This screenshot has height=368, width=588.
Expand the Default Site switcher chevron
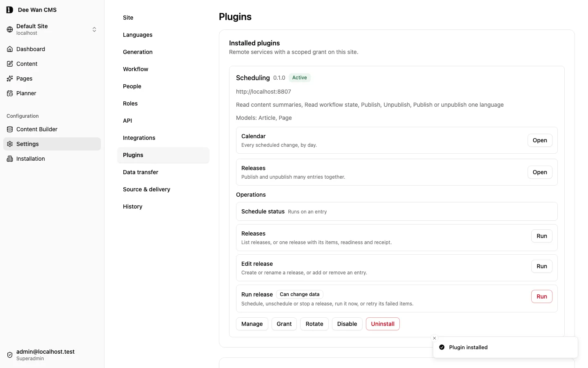(94, 29)
